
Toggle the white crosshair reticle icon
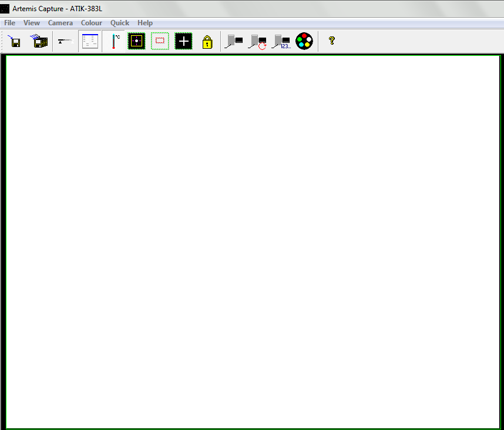183,41
